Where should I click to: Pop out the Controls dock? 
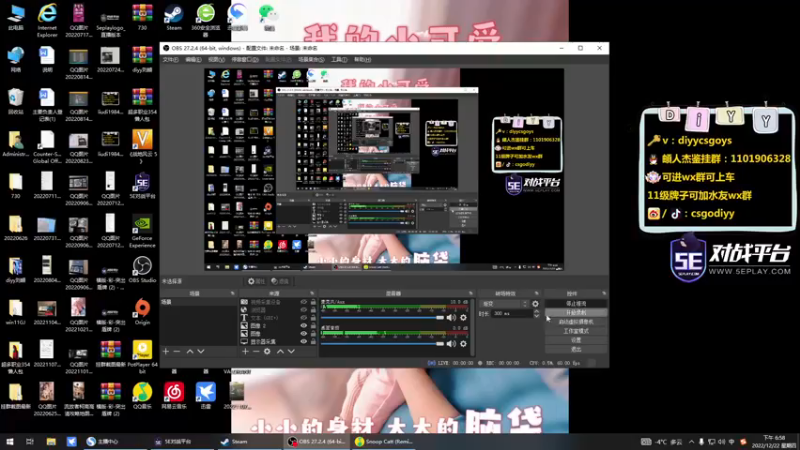pos(604,294)
